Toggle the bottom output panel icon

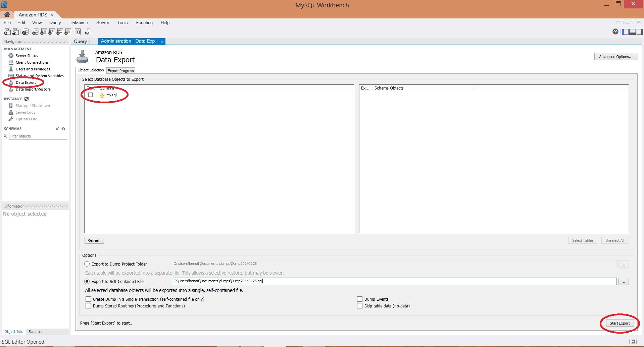coord(632,32)
